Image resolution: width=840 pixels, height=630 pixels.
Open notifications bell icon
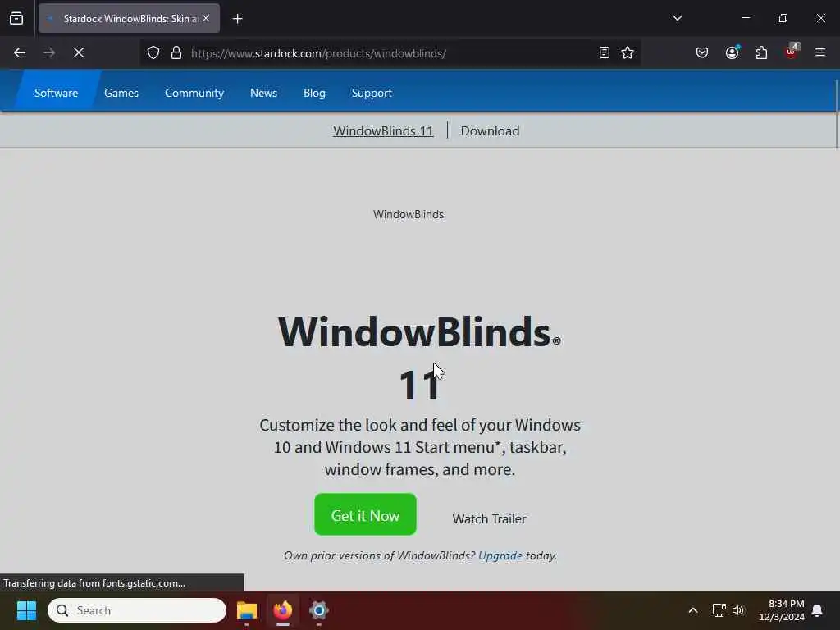(x=818, y=610)
